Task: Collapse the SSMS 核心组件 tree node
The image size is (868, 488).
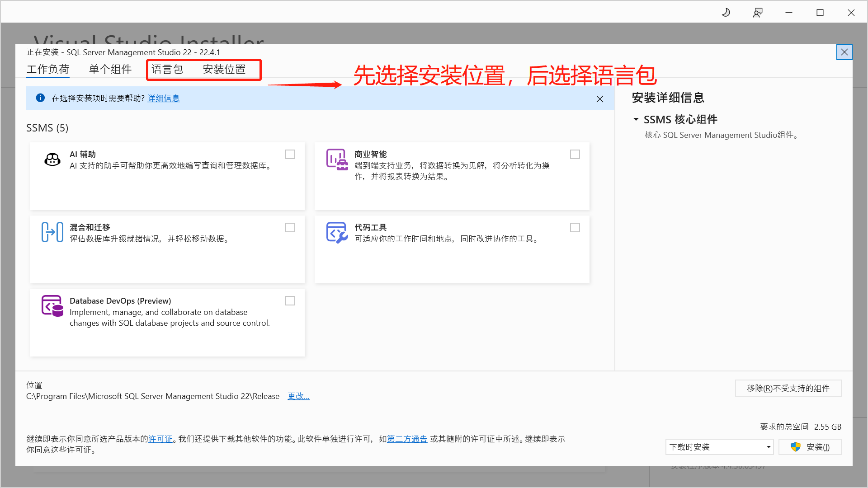Action: pyautogui.click(x=636, y=119)
